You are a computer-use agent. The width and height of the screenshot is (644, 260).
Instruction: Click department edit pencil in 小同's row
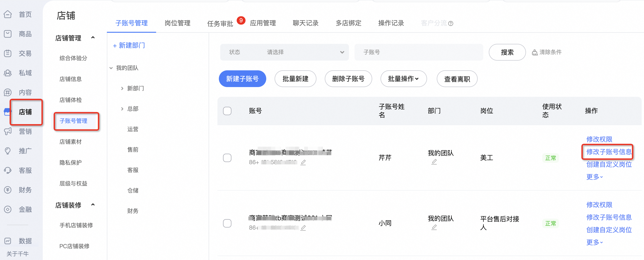tap(434, 227)
